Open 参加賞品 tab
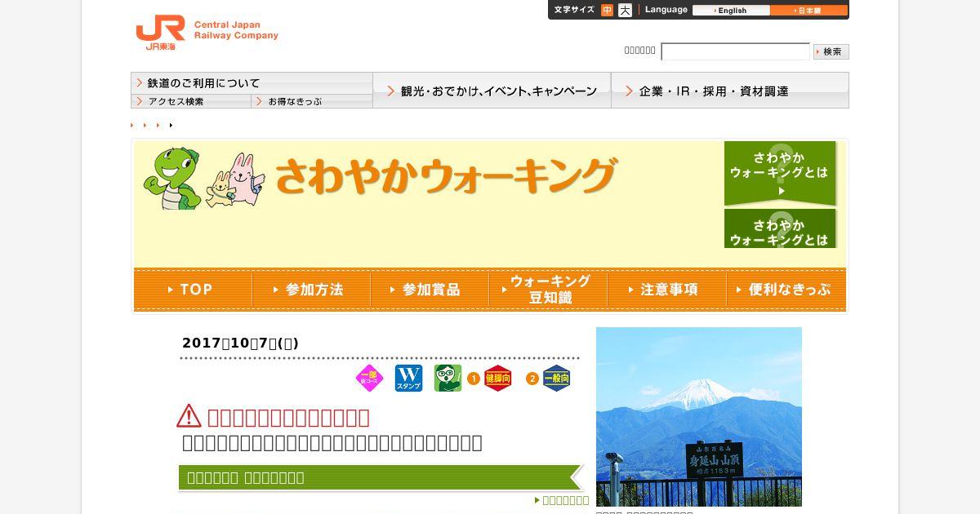 (x=430, y=290)
